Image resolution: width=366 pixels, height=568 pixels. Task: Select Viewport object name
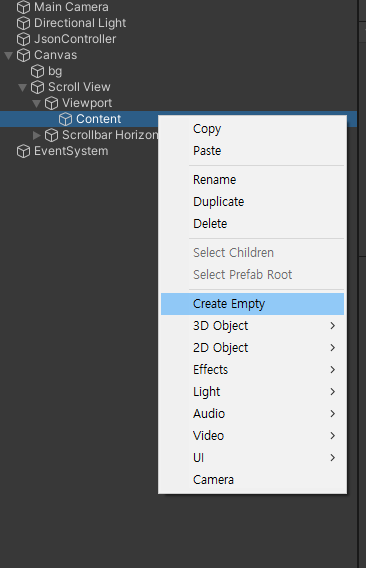click(x=87, y=103)
